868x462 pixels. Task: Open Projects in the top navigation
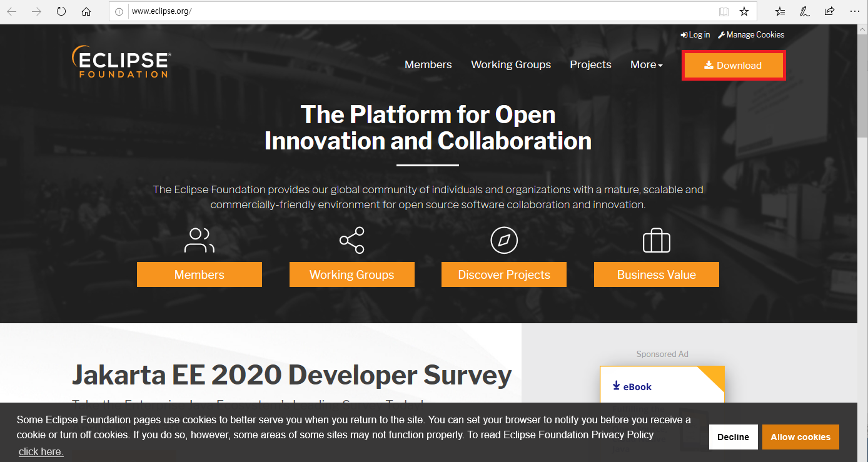coord(590,64)
